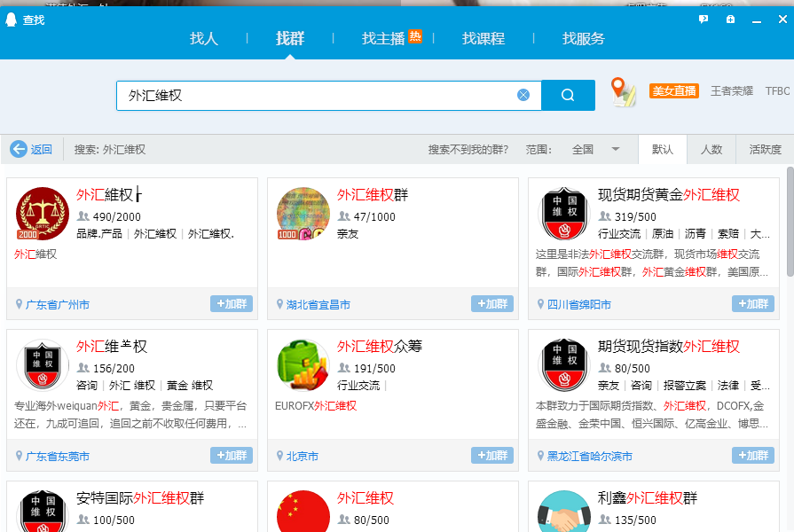Click the 美女直播 highlighted tag
794x532 pixels.
click(673, 90)
